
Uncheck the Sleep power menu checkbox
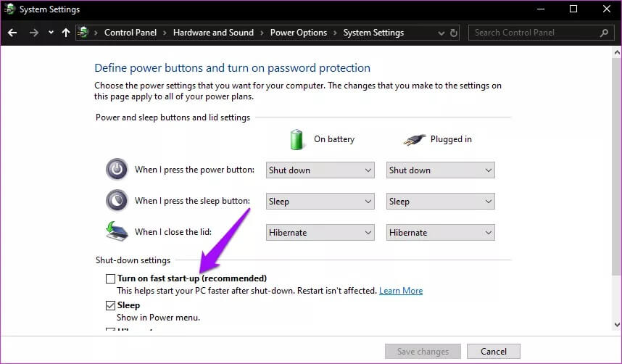pyautogui.click(x=110, y=305)
